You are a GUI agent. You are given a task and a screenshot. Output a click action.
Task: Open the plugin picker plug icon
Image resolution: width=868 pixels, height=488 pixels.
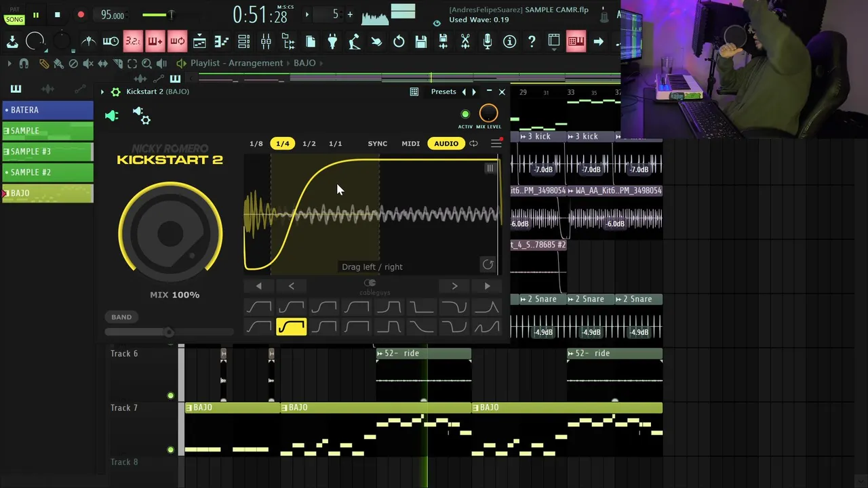coord(332,41)
